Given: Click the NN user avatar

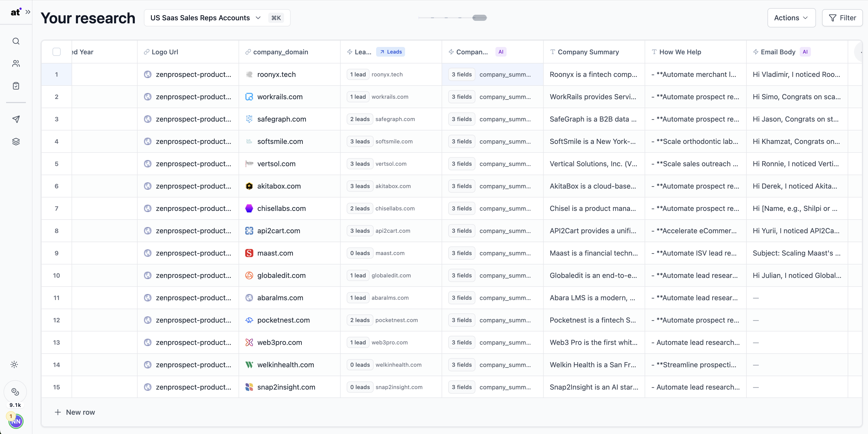Looking at the screenshot, I should pyautogui.click(x=16, y=421).
